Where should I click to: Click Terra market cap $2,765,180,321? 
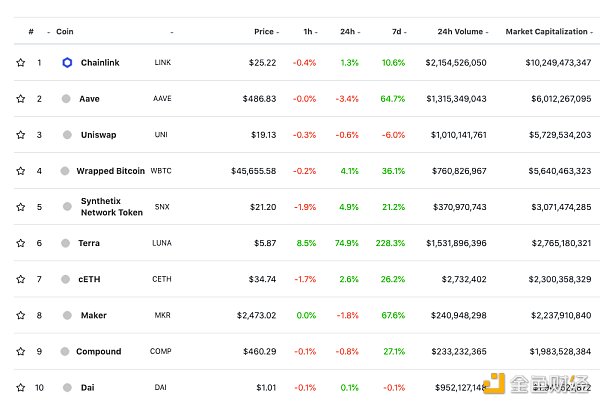(x=561, y=243)
